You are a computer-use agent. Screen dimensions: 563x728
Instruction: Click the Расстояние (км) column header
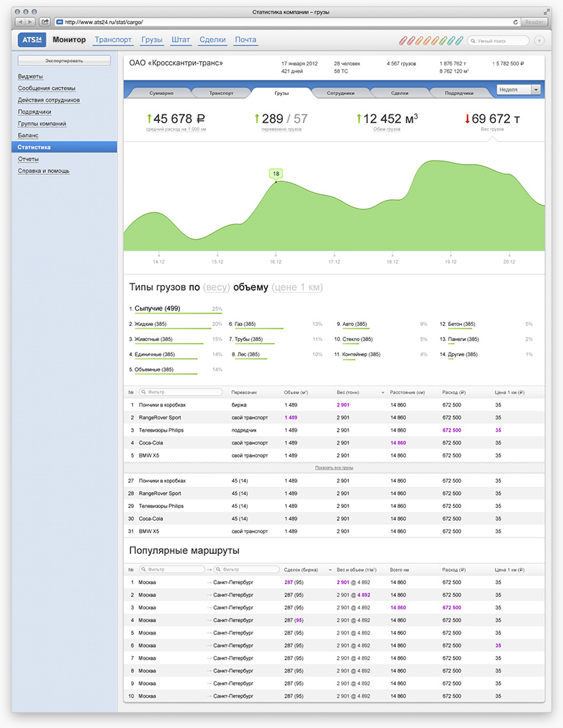407,393
